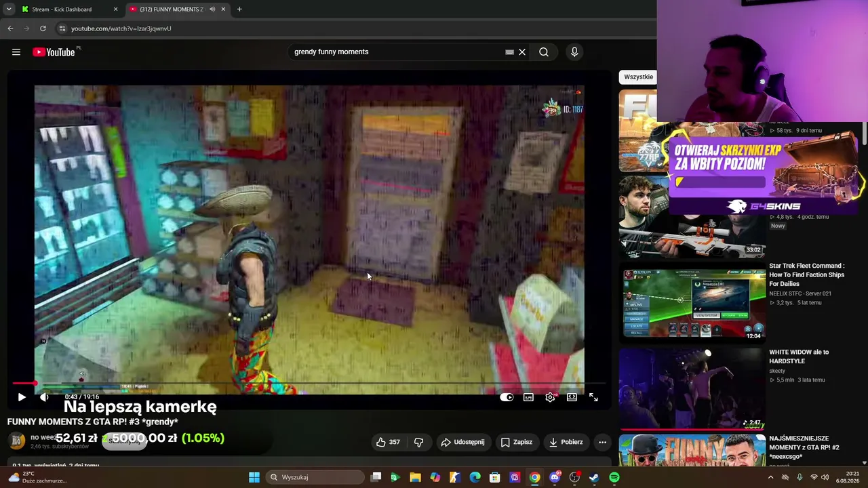Save the video with Zapisz
The width and height of the screenshot is (868, 488).
pyautogui.click(x=516, y=443)
